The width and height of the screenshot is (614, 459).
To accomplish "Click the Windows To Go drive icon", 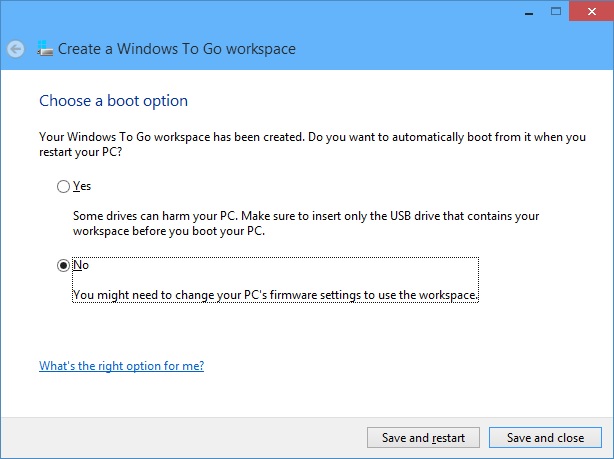I will [45, 49].
